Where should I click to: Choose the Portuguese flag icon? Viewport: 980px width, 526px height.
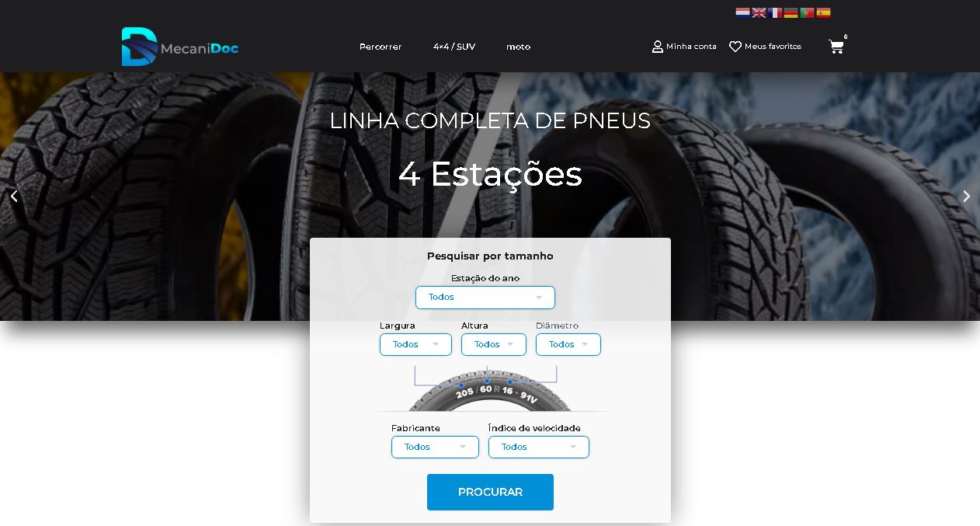click(x=807, y=12)
